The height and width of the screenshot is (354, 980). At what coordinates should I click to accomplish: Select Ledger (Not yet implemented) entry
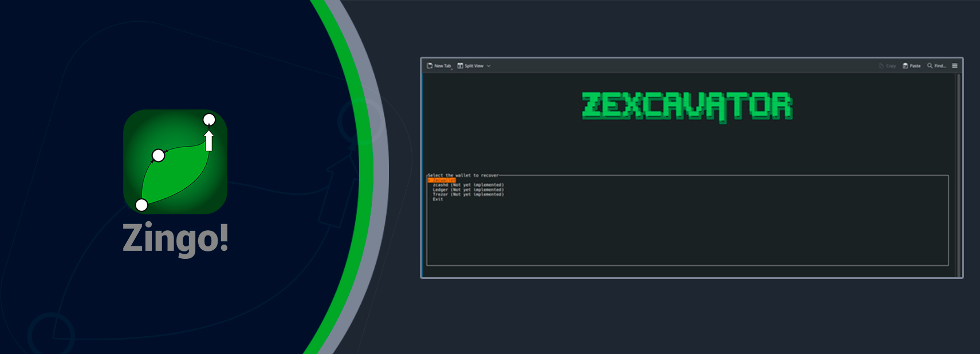click(468, 190)
